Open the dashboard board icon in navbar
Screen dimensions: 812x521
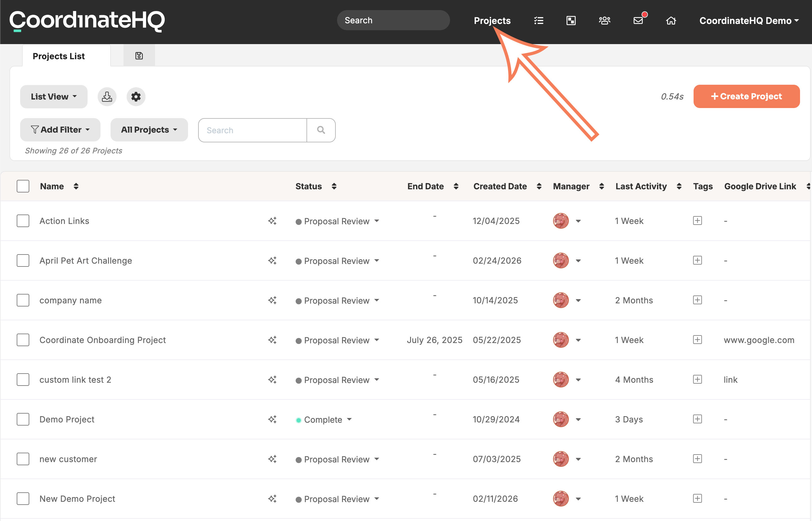(x=571, y=21)
